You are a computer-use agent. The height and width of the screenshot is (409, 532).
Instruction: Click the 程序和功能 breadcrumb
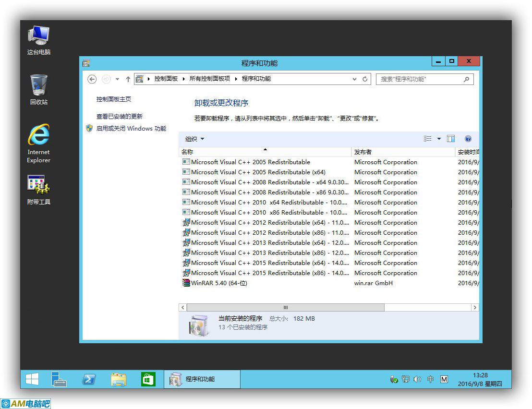coord(256,79)
